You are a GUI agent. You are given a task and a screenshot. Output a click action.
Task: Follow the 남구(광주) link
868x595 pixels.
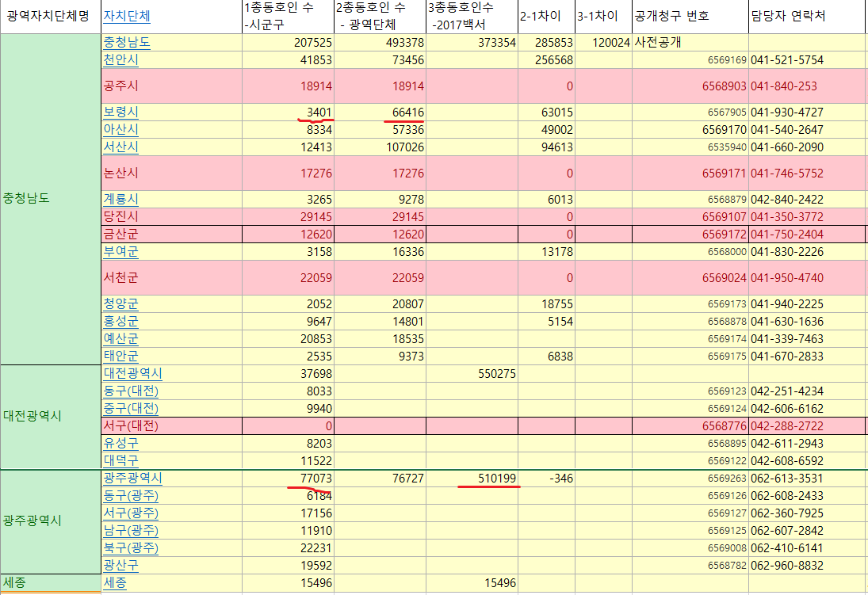pyautogui.click(x=131, y=531)
